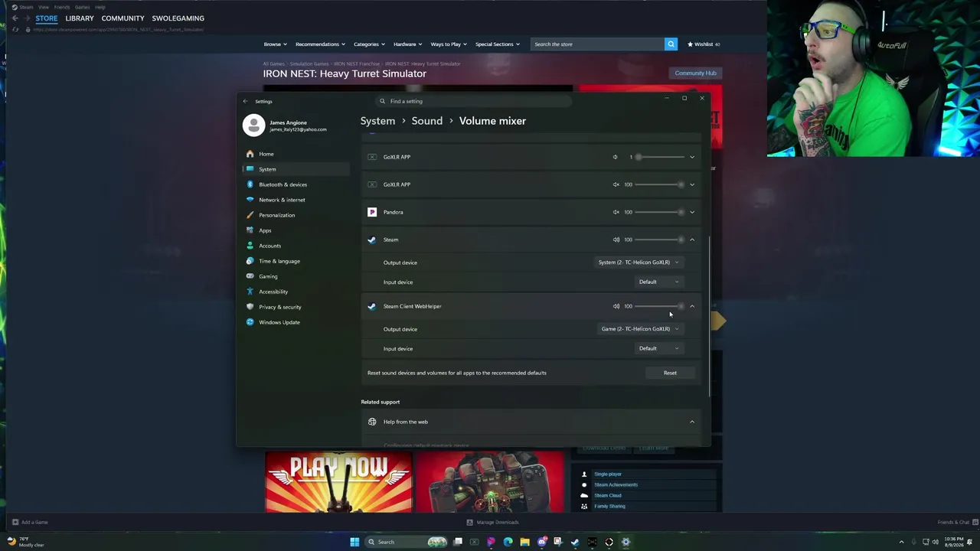This screenshot has width=980, height=551.
Task: Click System in the Settings breadcrumb
Action: coord(377,121)
